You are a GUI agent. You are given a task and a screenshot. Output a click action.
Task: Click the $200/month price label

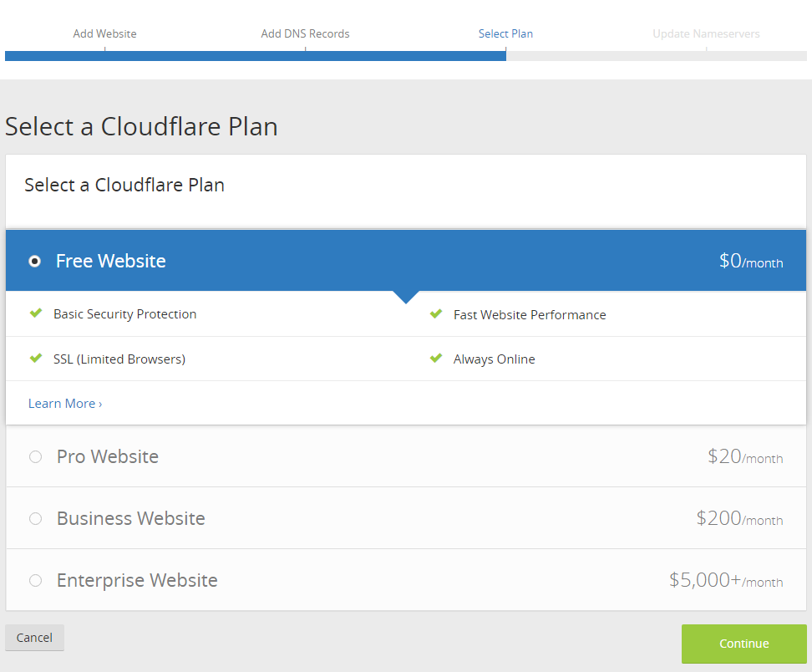point(739,518)
